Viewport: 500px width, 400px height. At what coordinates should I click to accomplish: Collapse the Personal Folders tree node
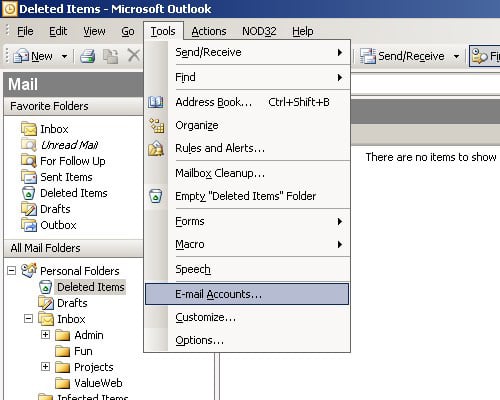[11, 270]
